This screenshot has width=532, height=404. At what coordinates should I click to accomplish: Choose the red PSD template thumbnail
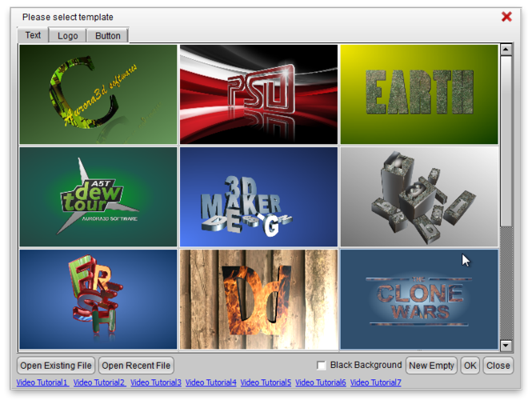pos(258,94)
